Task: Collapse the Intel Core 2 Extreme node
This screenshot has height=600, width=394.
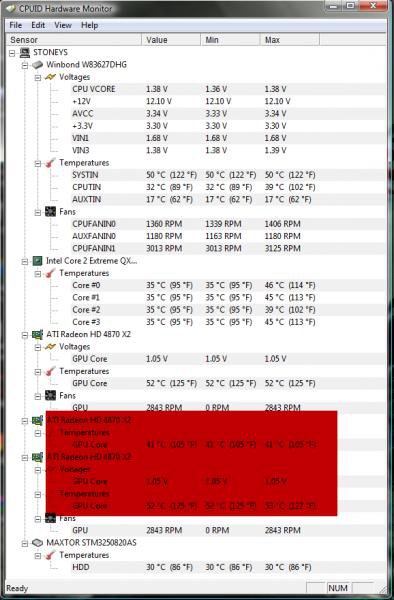Action: (x=25, y=261)
